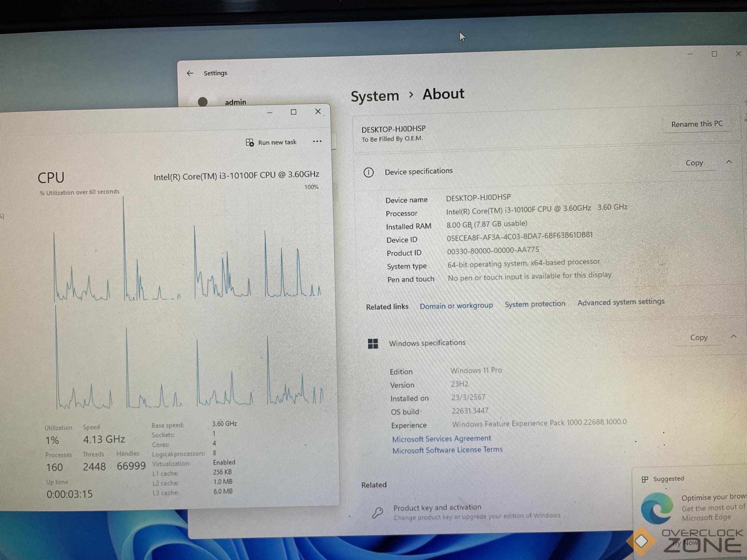Click the Run new task icon
Viewport: 747px width, 560px height.
[250, 143]
